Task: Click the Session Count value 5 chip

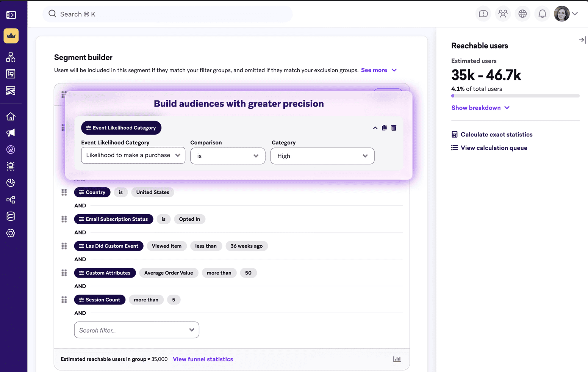Action: pyautogui.click(x=174, y=300)
